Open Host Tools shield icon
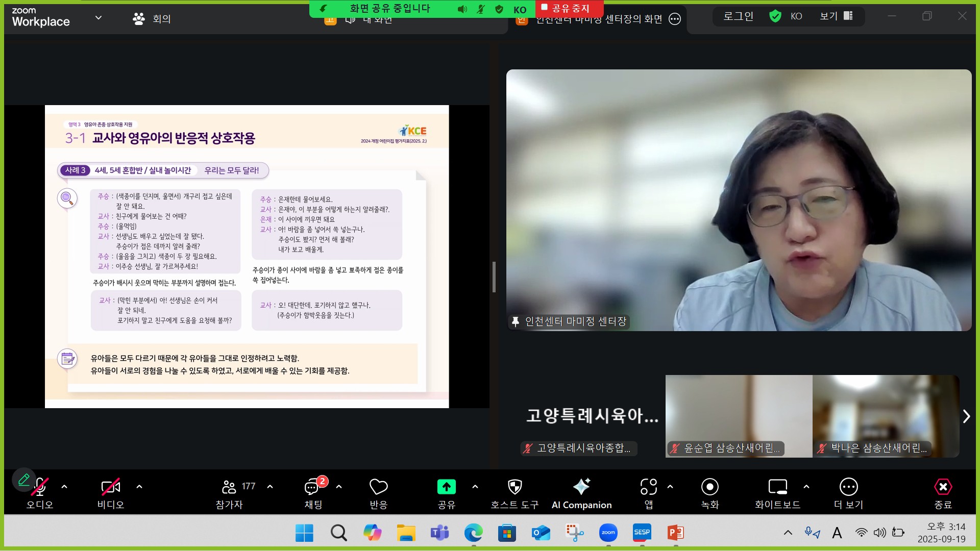Screen dimensions: 980x551 [514, 487]
